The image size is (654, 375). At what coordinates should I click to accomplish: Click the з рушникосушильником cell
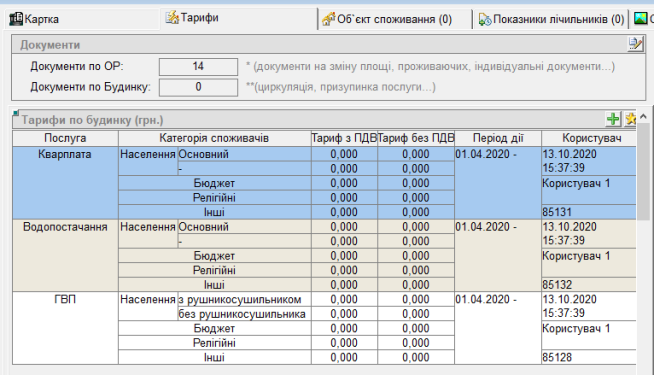(x=244, y=299)
